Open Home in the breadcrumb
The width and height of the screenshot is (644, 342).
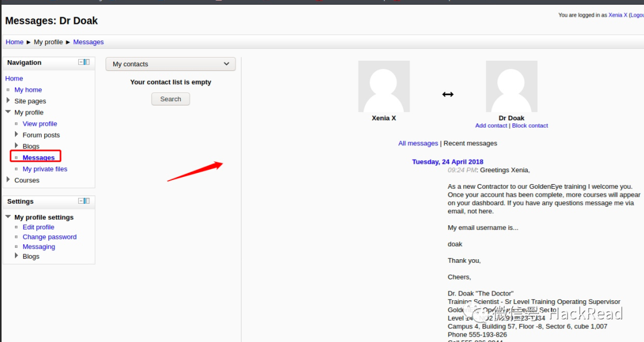pyautogui.click(x=14, y=42)
